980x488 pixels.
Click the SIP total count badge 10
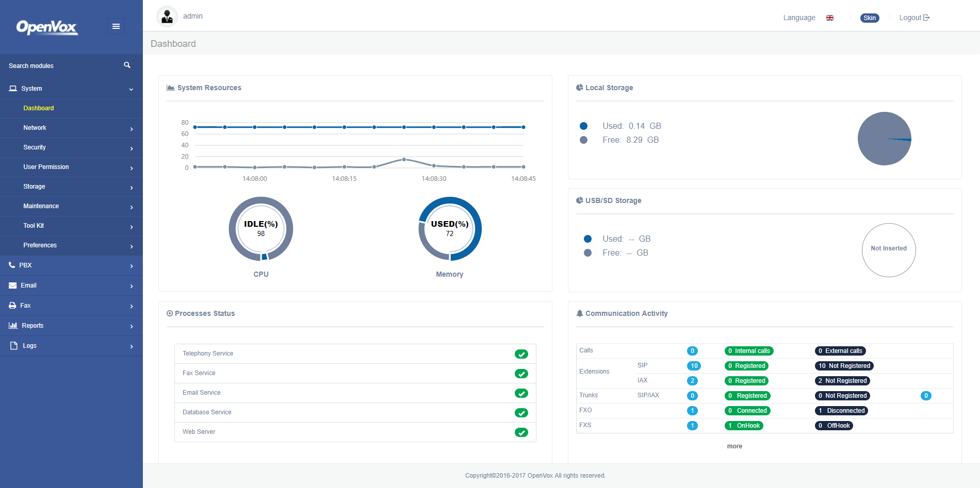click(694, 366)
